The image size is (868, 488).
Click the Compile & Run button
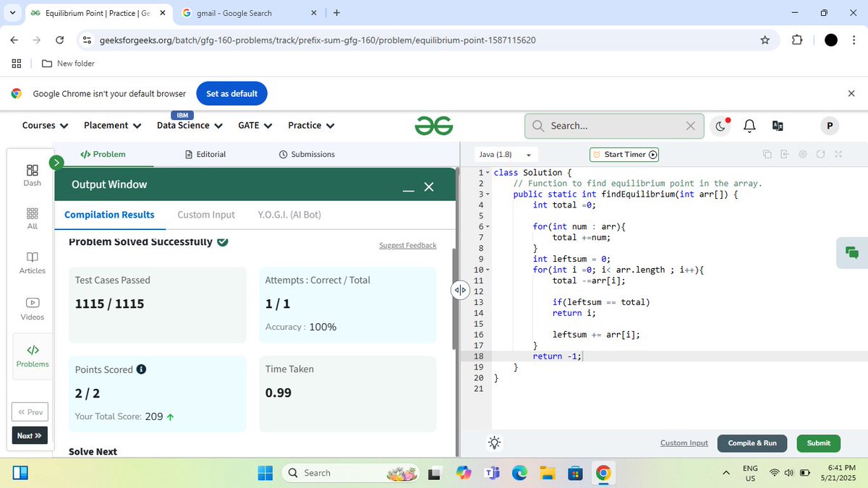(x=752, y=443)
